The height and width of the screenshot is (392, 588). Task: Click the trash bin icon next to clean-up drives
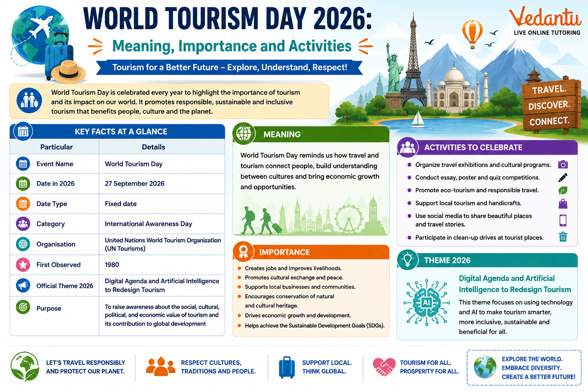pyautogui.click(x=563, y=237)
